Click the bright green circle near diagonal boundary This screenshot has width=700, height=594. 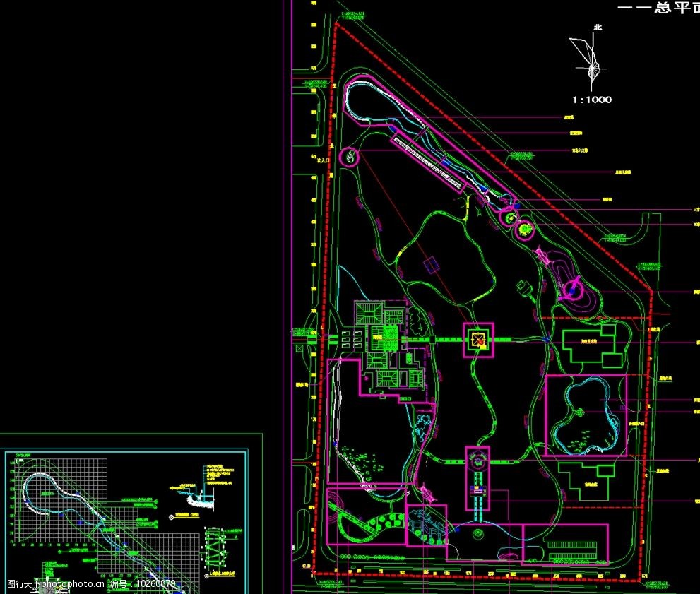coord(525,228)
